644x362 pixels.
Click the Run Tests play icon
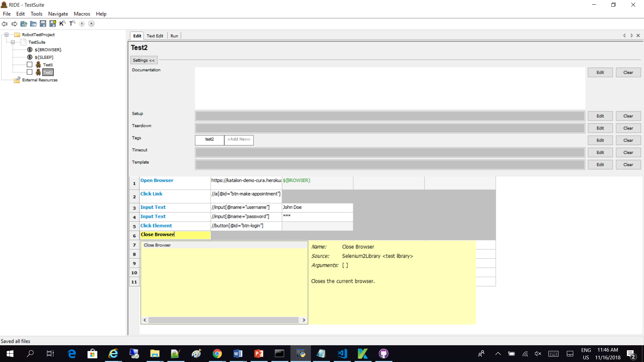82,24
